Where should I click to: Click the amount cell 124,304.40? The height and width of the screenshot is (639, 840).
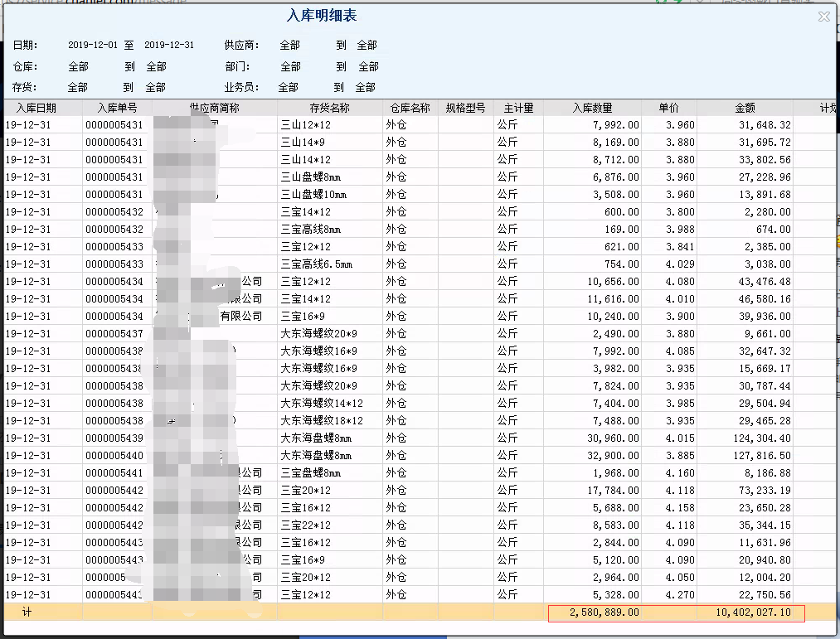tap(762, 438)
